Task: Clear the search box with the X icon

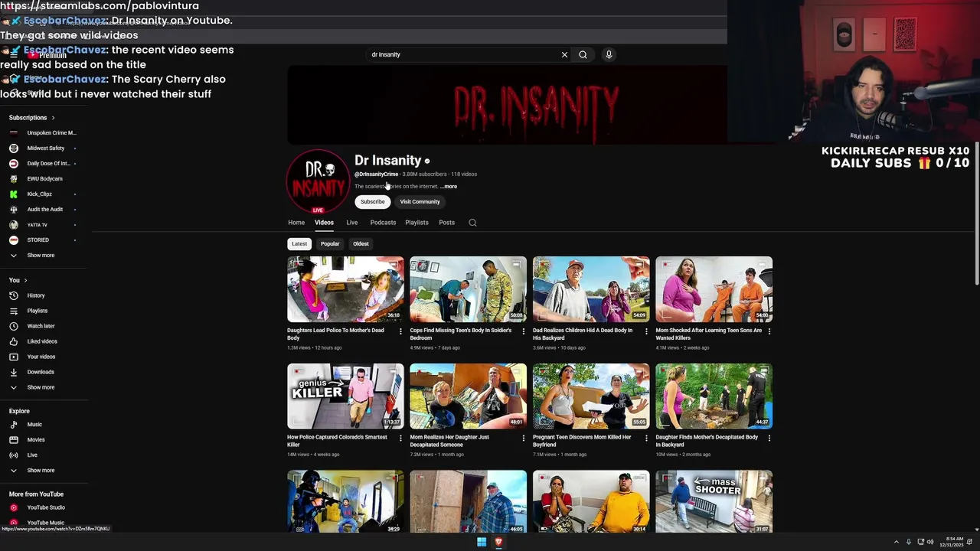Action: [564, 54]
